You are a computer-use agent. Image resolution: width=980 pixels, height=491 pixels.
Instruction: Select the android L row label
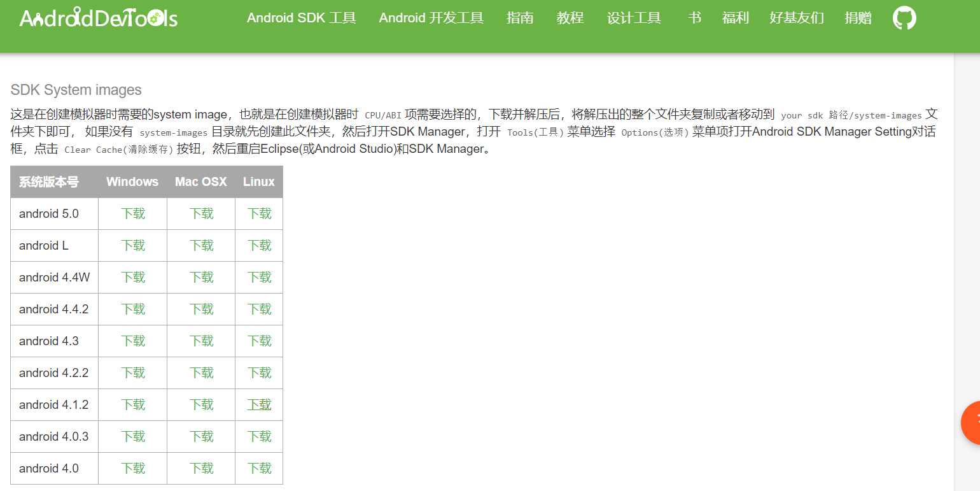coord(44,245)
